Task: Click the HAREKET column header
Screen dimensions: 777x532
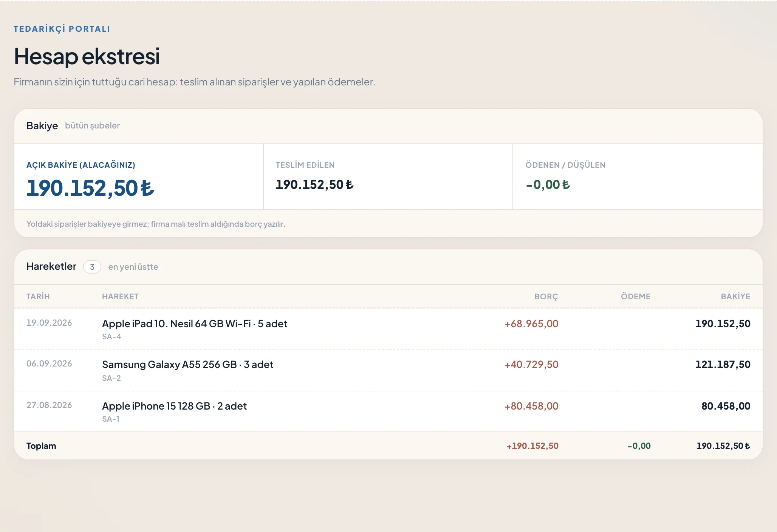Action: 120,297
